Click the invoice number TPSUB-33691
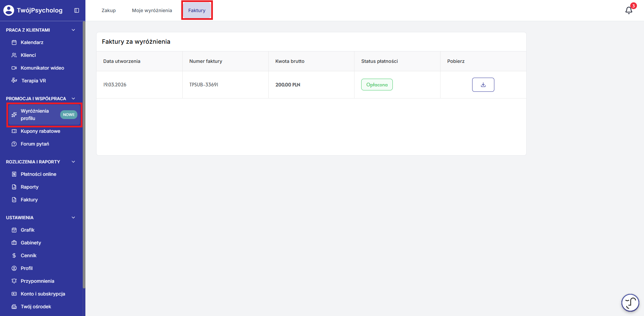Screen dimensions: 644x316 click(204, 85)
